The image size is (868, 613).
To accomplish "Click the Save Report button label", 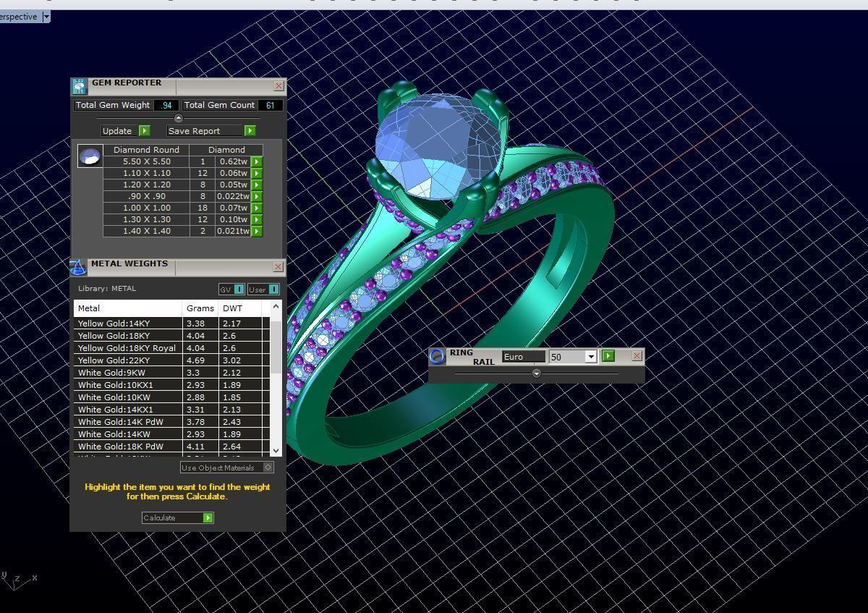I will tap(205, 131).
